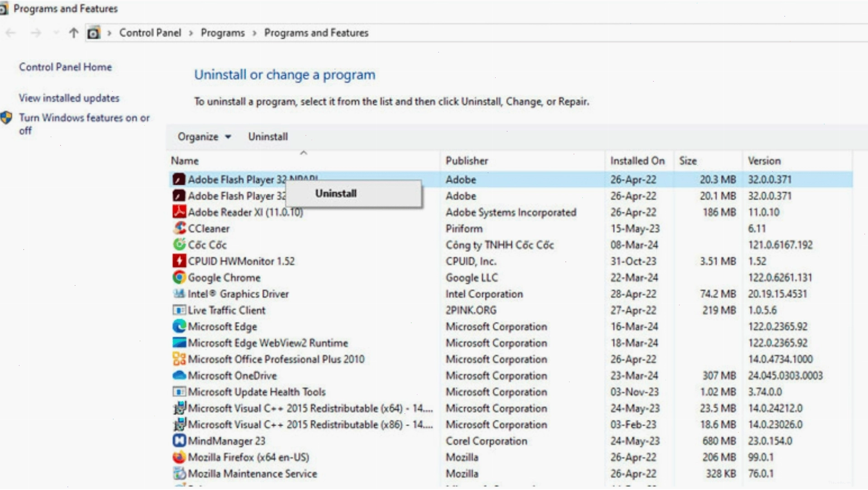Select MindManager 23 entry name

227,441
